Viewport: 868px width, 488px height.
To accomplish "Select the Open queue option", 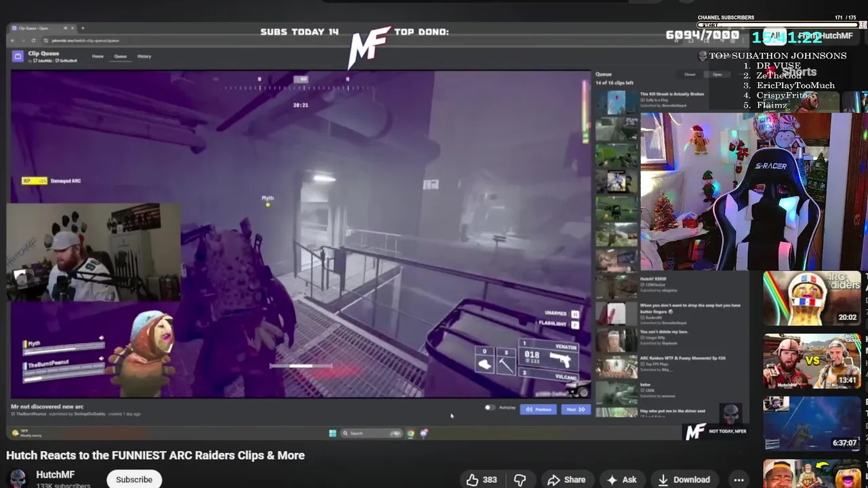I will 717,75.
